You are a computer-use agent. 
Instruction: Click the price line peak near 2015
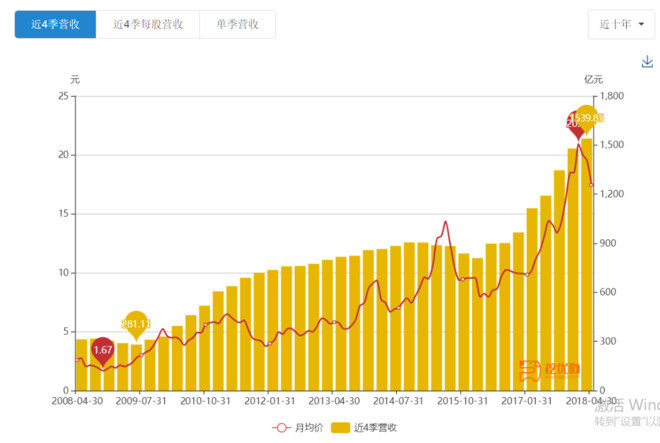point(445,222)
